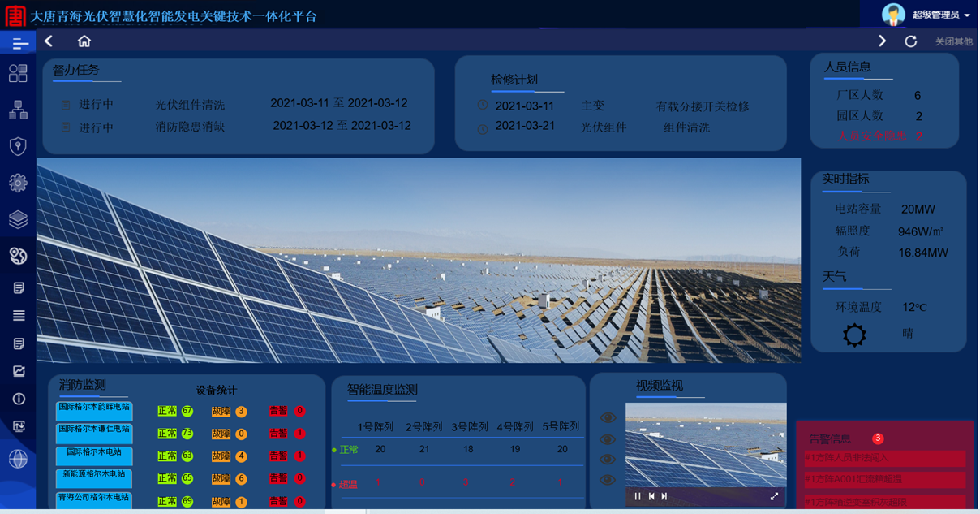Open the 超级管理员 user dropdown
Screen dimensions: 980x514
point(940,15)
